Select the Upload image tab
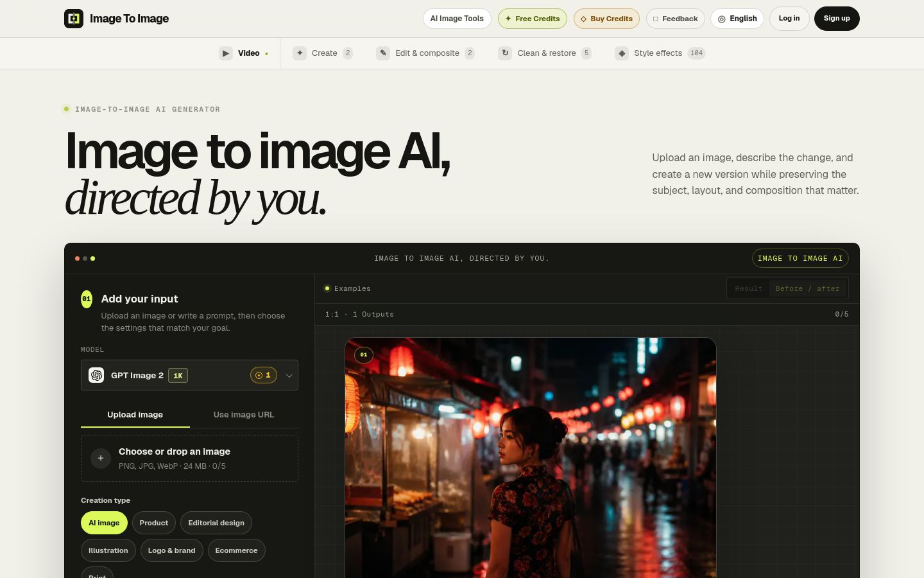Image resolution: width=924 pixels, height=578 pixels. 135,415
